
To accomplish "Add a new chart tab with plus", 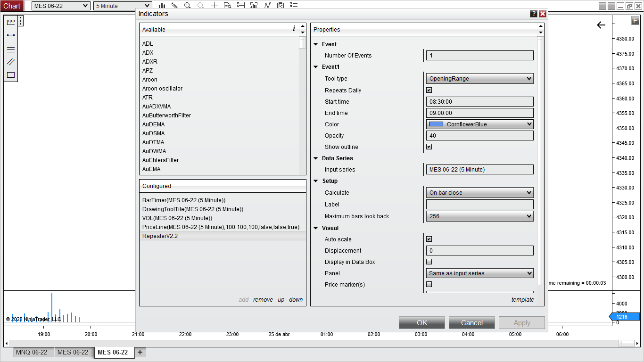I will (140, 352).
